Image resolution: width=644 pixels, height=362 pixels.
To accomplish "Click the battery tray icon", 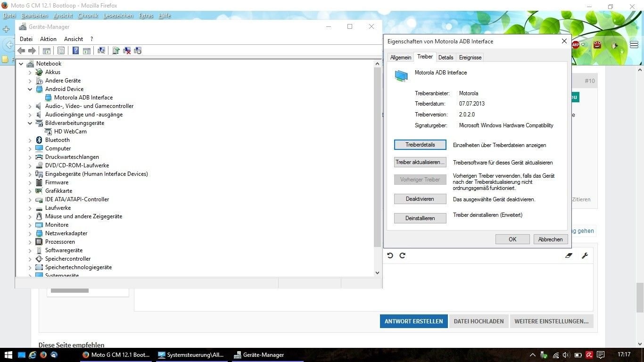I will 578,355.
